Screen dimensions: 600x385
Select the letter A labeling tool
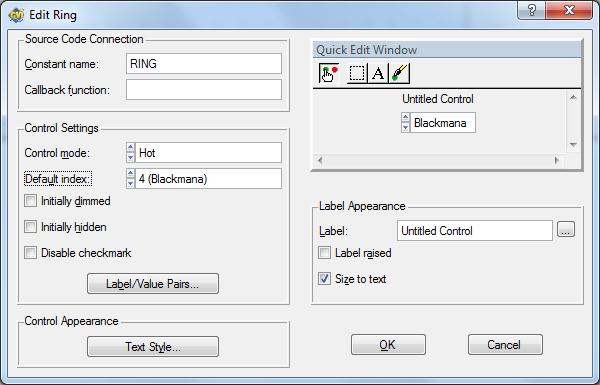click(x=378, y=73)
